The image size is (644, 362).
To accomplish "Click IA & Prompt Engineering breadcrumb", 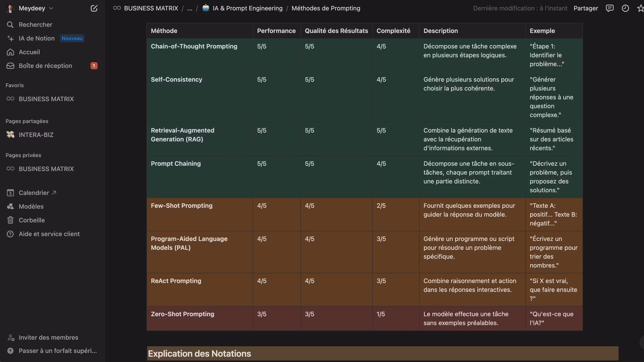I will pyautogui.click(x=247, y=8).
